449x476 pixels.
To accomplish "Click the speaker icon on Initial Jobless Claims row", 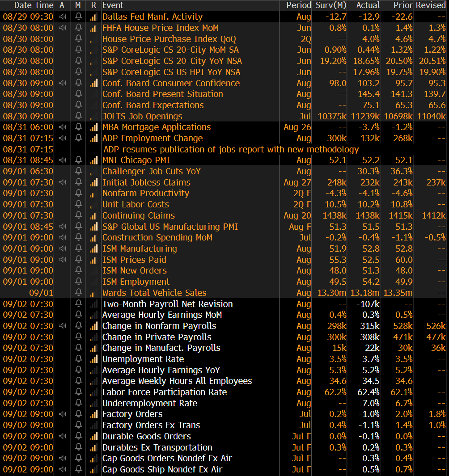I will (x=62, y=182).
